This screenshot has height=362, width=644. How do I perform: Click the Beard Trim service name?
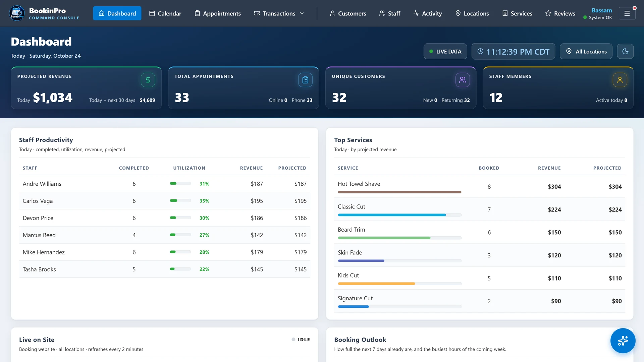[x=351, y=230]
